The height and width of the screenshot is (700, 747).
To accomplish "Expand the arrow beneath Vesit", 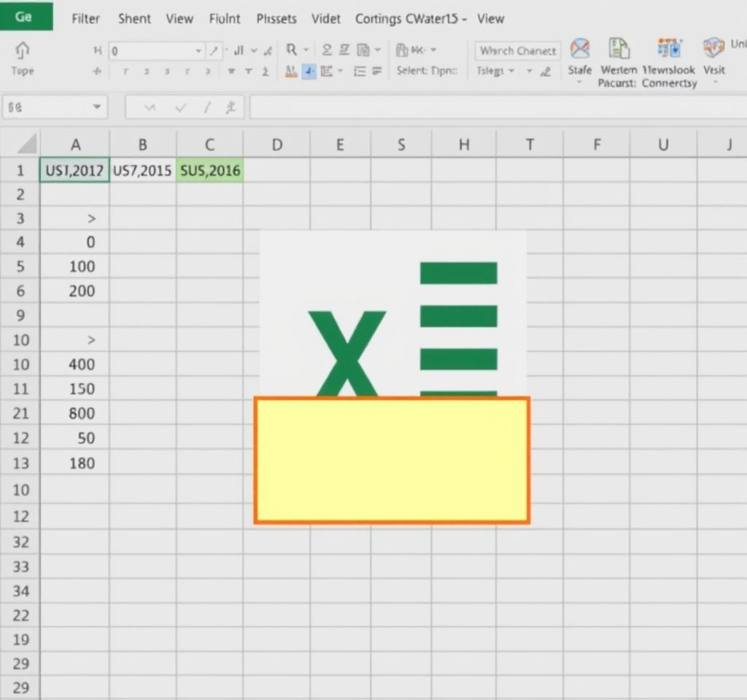I will click(x=715, y=82).
